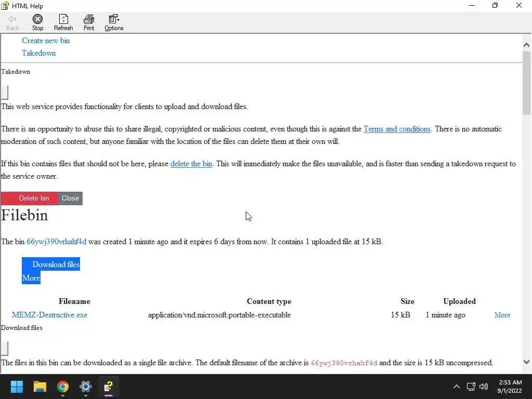The height and width of the screenshot is (399, 532).
Task: Show hidden system tray icons
Action: pos(457,387)
